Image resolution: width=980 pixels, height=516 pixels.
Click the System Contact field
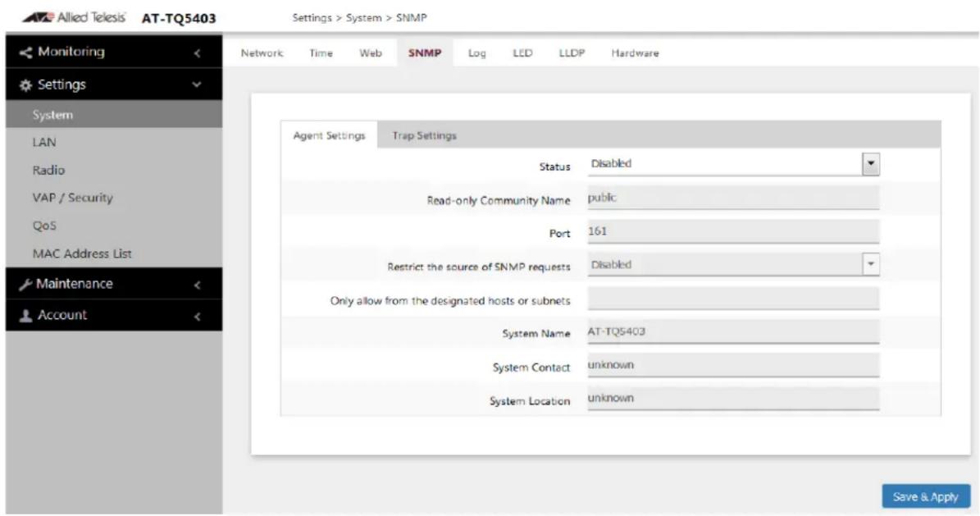pyautogui.click(x=733, y=365)
